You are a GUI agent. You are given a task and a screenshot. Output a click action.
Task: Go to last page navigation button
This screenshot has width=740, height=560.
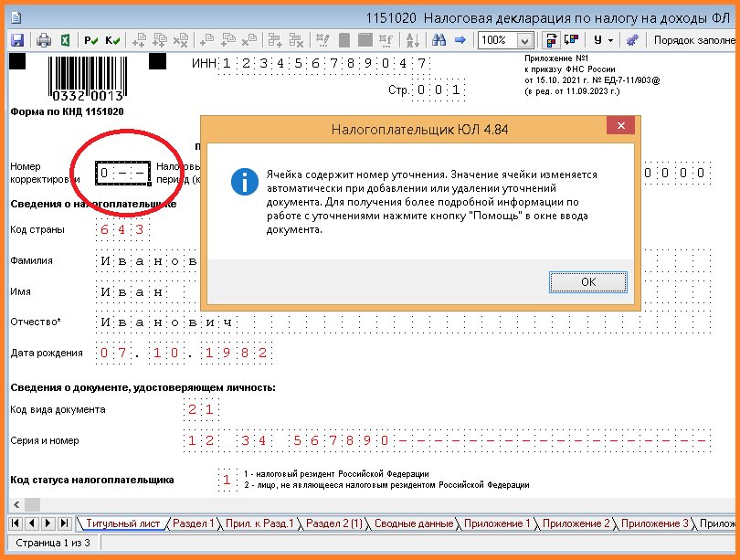[64, 523]
